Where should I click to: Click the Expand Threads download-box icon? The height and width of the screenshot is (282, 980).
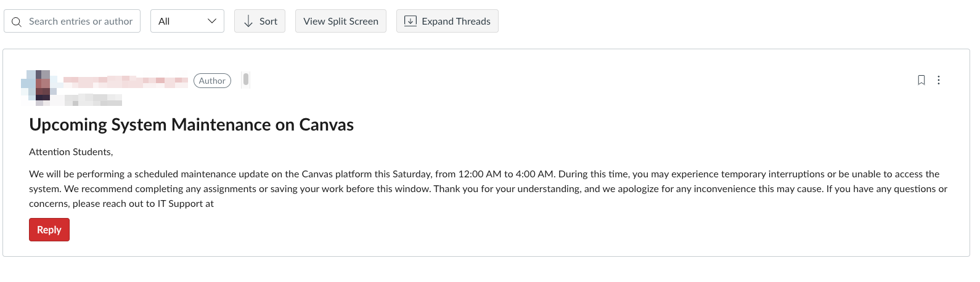pos(410,21)
